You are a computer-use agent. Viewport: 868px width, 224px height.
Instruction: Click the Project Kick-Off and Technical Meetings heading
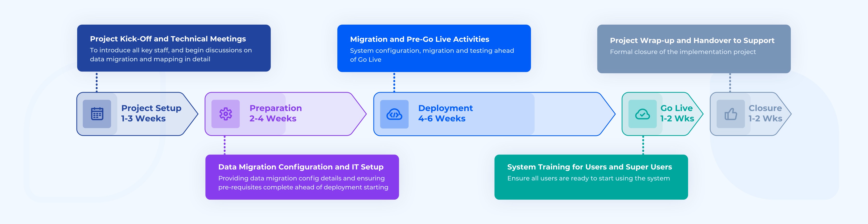pos(168,39)
